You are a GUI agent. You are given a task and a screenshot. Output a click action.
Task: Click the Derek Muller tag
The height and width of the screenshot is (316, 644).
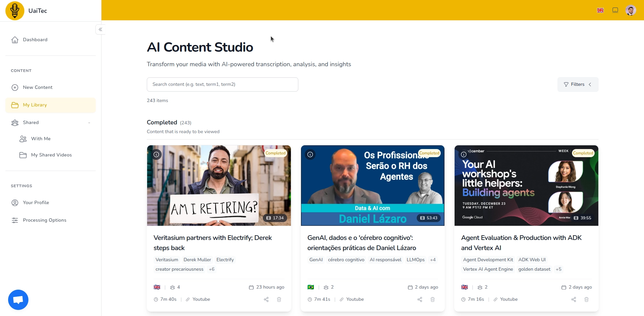[x=197, y=260]
